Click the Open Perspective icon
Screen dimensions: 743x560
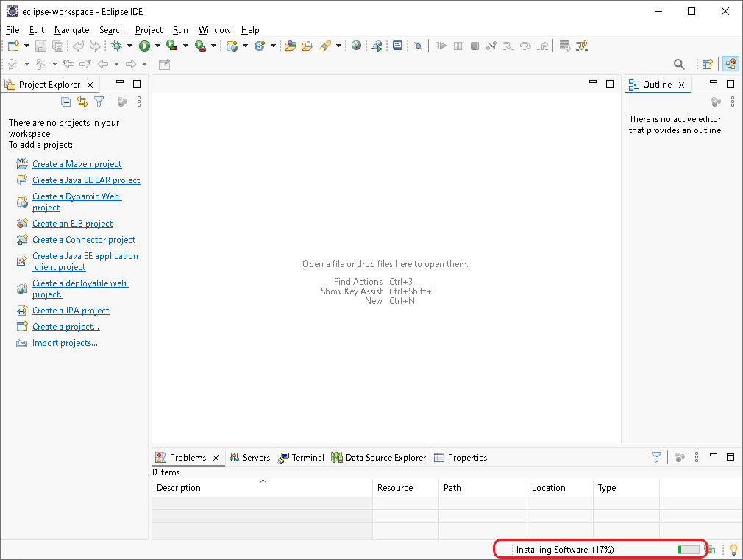pyautogui.click(x=708, y=65)
